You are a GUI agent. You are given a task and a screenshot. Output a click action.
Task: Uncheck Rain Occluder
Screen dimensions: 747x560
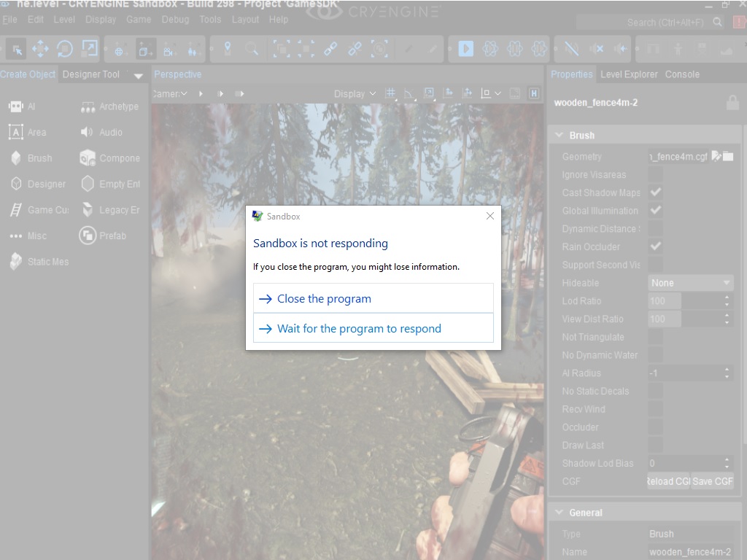tap(656, 246)
